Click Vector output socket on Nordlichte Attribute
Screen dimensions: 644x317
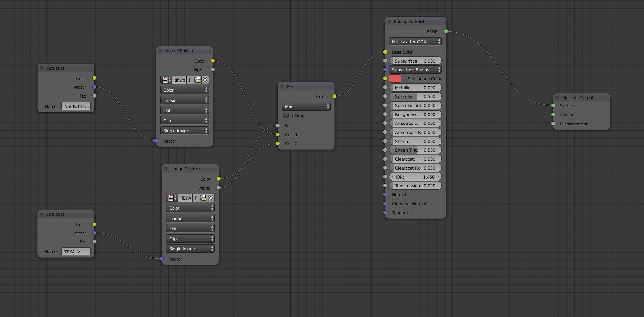point(94,87)
